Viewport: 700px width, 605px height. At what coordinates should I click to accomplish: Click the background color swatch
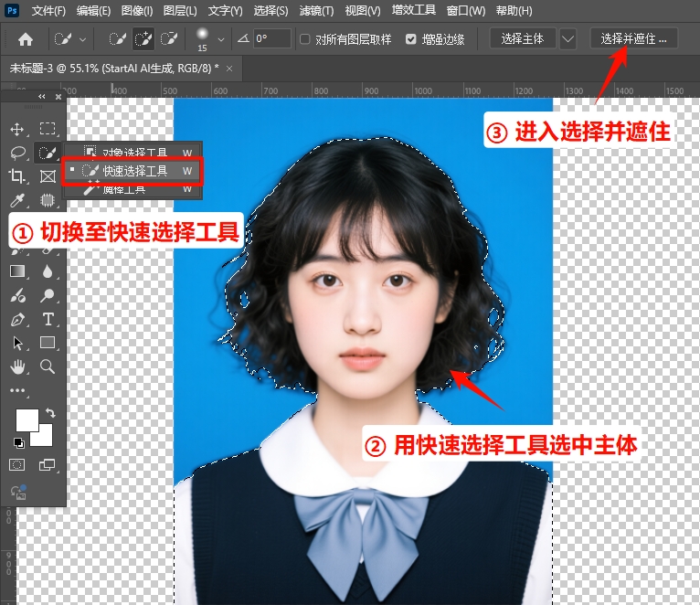[45, 438]
